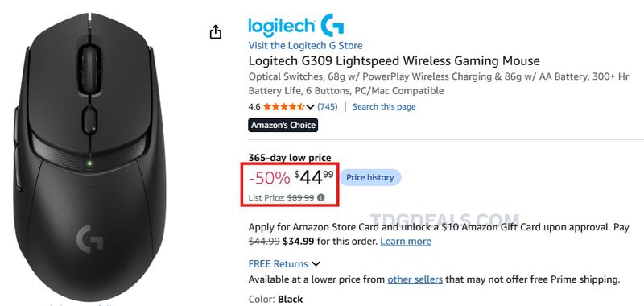This screenshot has width=644, height=306.
Task: Expand the FREE Returns dropdown arrow
Action: click(x=316, y=263)
